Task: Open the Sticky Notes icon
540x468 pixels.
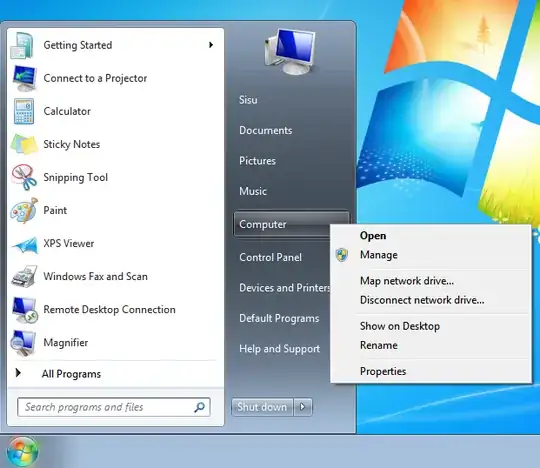Action: pyautogui.click(x=24, y=144)
